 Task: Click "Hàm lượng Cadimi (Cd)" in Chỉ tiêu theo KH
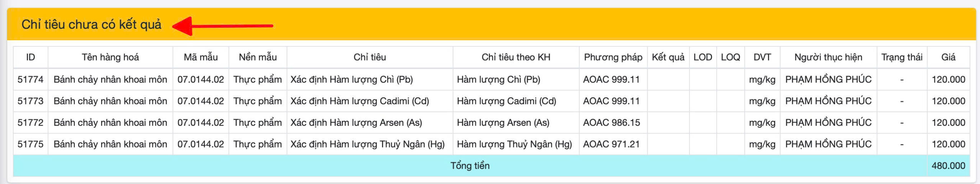(506, 101)
